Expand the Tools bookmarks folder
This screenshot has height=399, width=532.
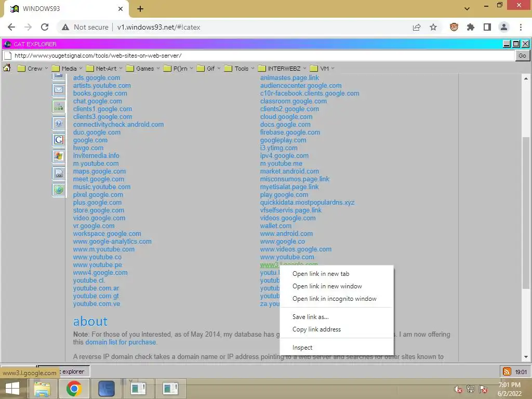pyautogui.click(x=240, y=69)
